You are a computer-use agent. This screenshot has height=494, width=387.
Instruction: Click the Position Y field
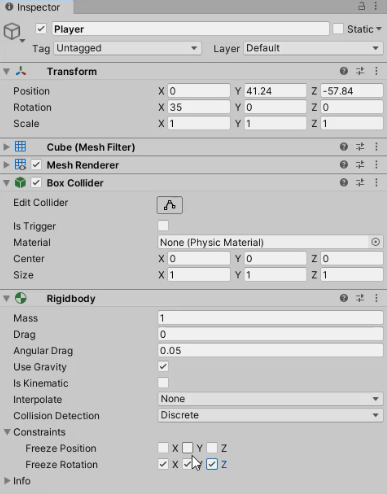(275, 91)
